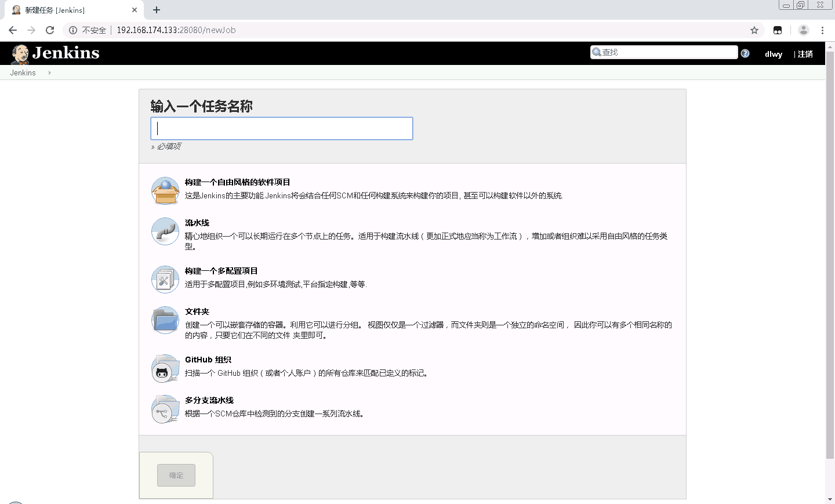
Task: Click the 必填项 hint text
Action: [x=169, y=146]
